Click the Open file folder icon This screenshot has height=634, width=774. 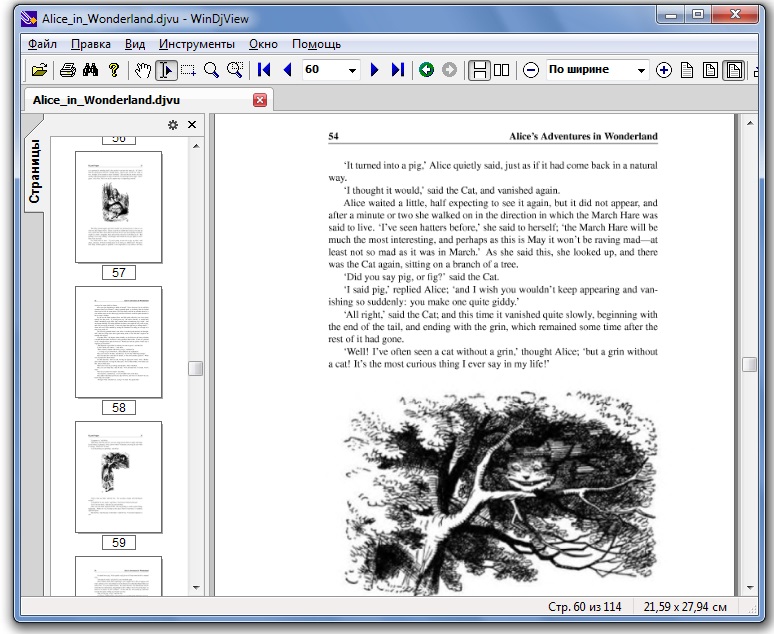39,70
